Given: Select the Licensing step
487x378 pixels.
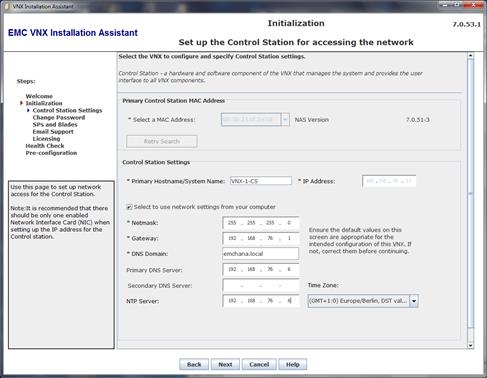Looking at the screenshot, I should (46, 139).
